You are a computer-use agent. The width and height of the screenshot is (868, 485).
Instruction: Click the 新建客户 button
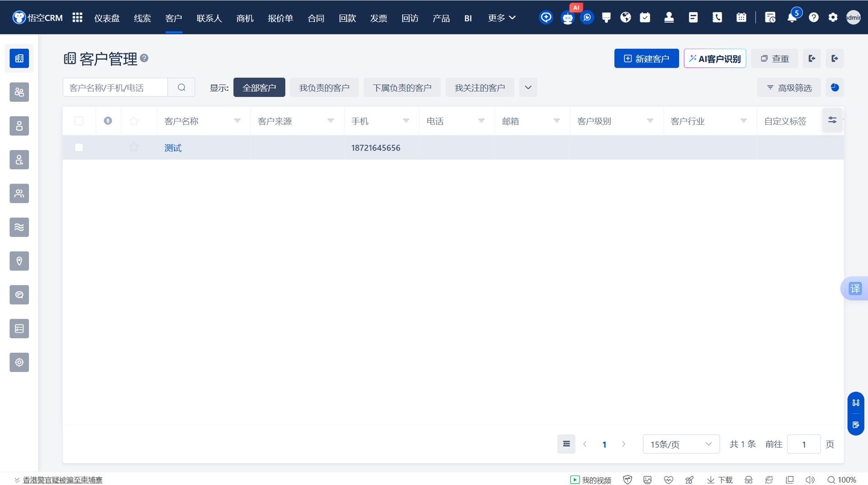click(x=646, y=58)
